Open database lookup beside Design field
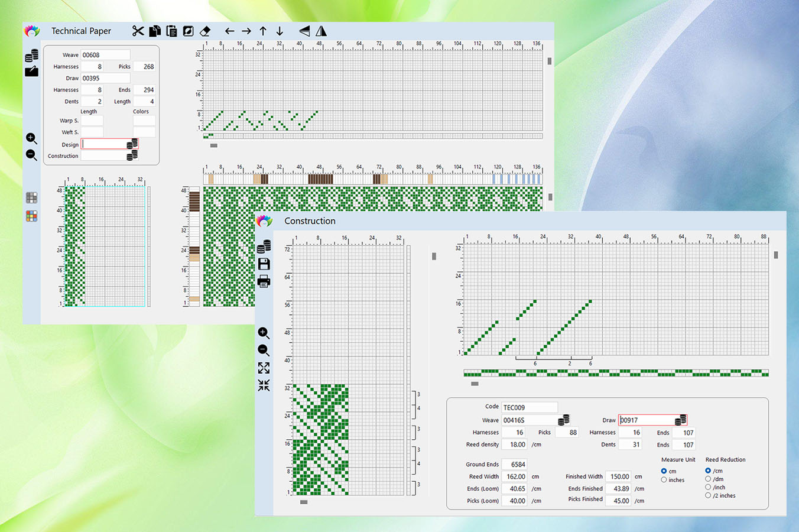The width and height of the screenshot is (799, 532). pyautogui.click(x=132, y=144)
